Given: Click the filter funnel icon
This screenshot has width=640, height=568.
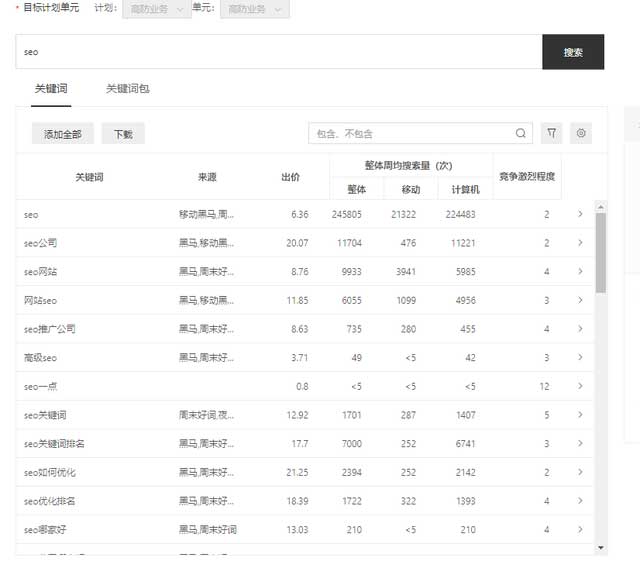Looking at the screenshot, I should [551, 134].
